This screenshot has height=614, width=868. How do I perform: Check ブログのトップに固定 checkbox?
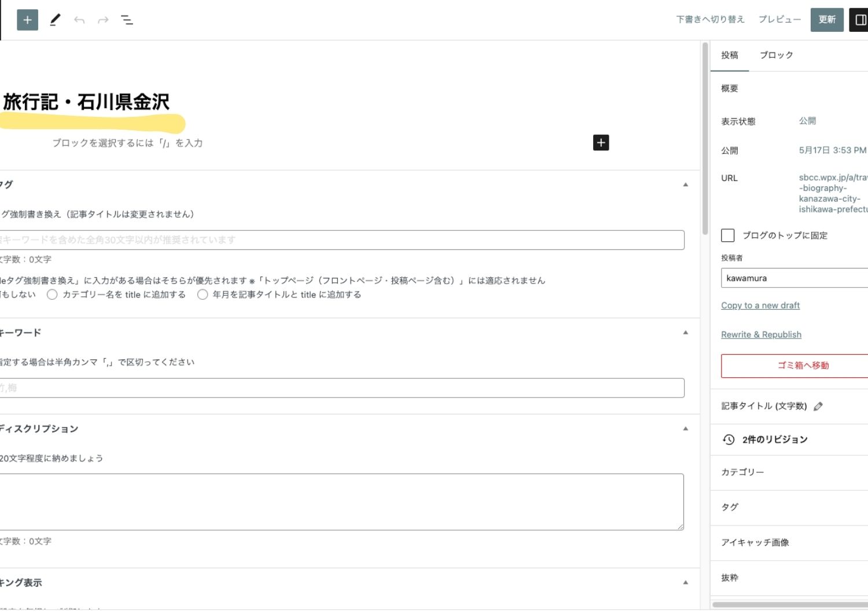pyautogui.click(x=727, y=235)
